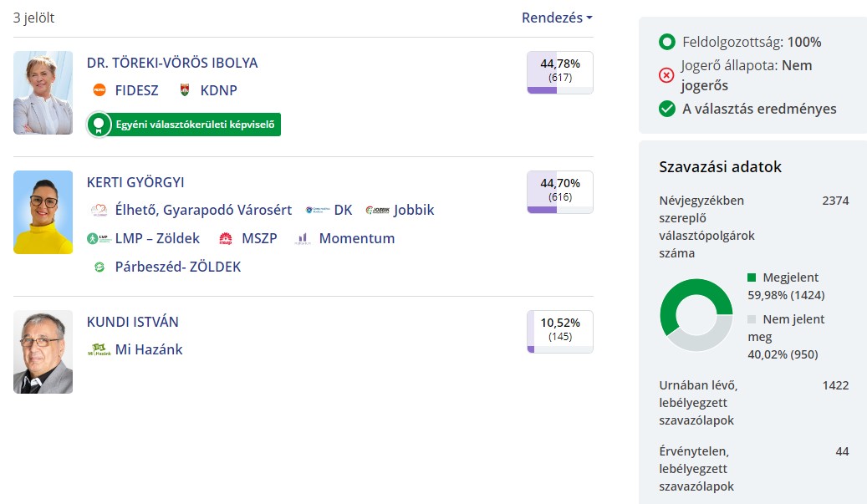Click the Egyéni választókerületi képviselő badge
The height and width of the screenshot is (504, 867).
(x=184, y=125)
